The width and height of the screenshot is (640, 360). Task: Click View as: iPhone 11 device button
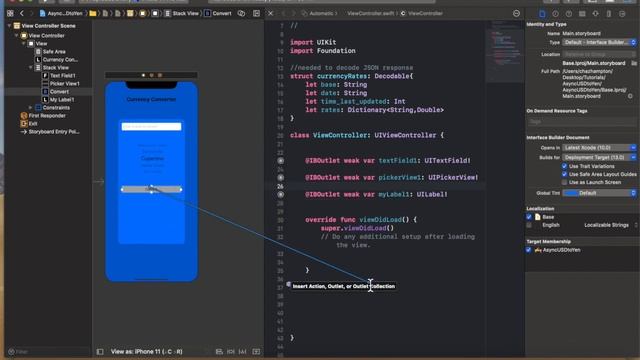point(147,351)
